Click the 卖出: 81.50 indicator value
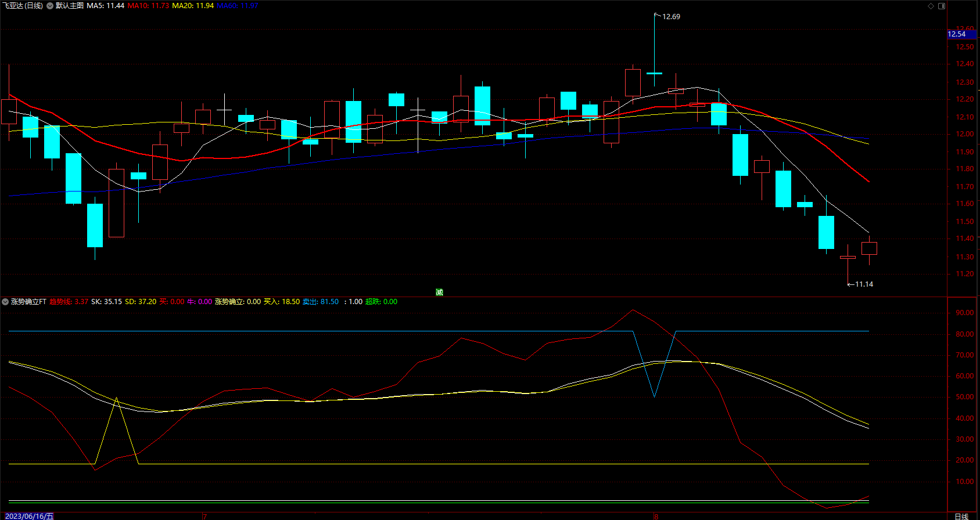This screenshot has height=520, width=980. 321,302
